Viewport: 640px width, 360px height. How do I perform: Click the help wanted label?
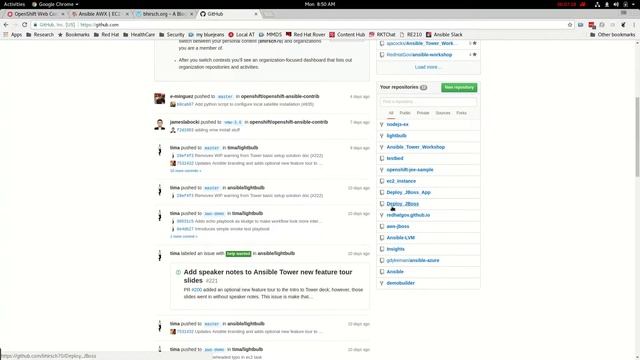[x=238, y=254]
